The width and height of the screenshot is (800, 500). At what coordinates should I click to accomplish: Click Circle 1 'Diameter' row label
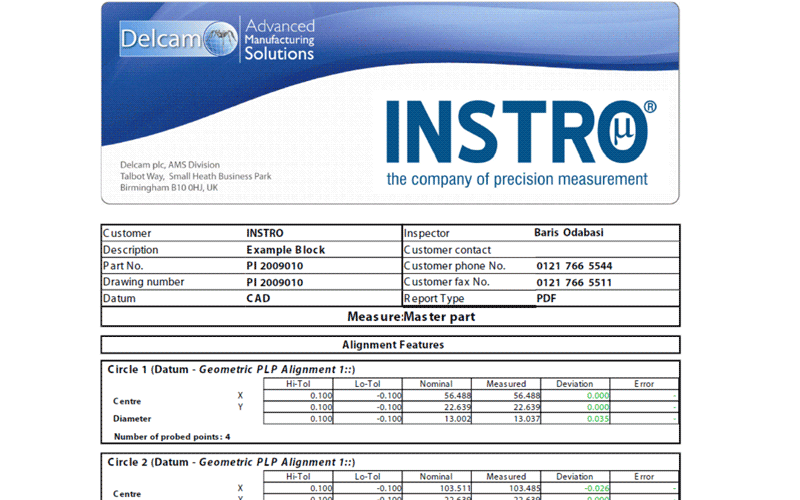[132, 419]
